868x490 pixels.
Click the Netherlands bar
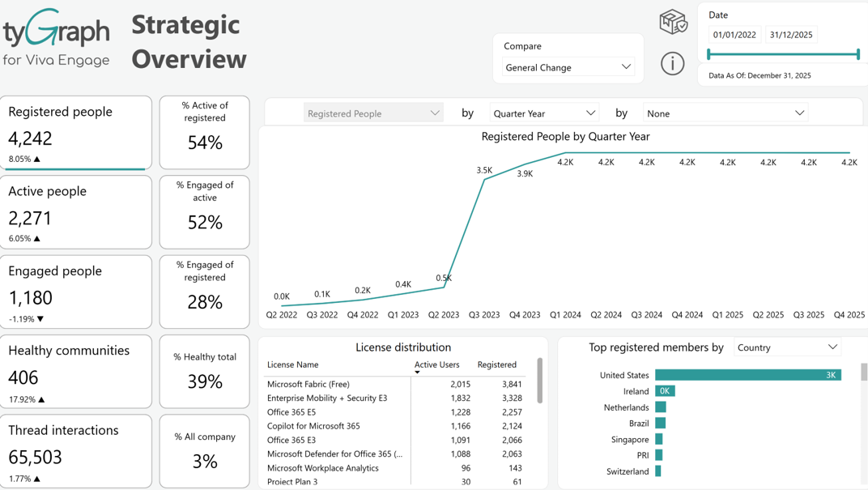(x=661, y=407)
